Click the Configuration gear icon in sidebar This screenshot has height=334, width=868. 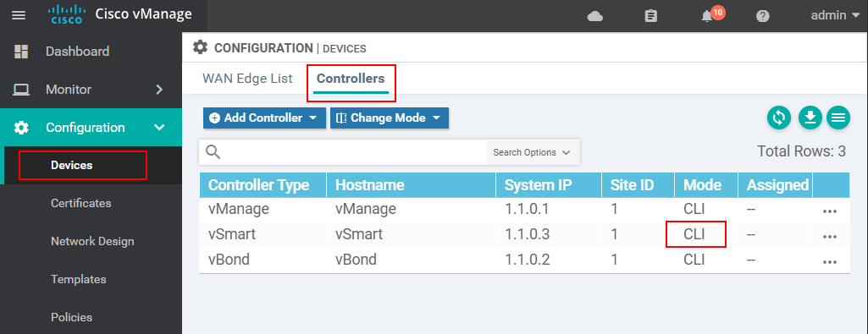(x=21, y=128)
